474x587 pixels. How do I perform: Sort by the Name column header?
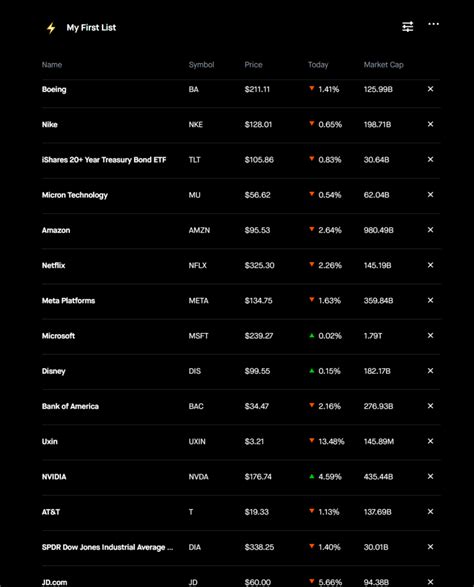[x=52, y=65]
